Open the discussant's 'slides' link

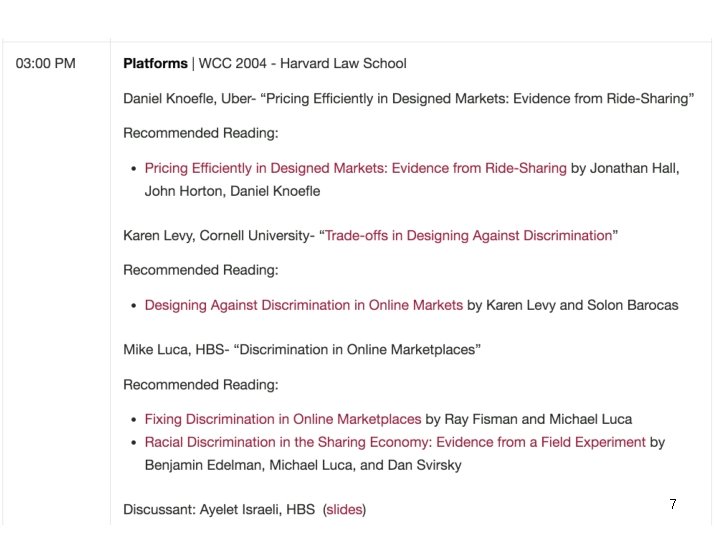click(344, 510)
